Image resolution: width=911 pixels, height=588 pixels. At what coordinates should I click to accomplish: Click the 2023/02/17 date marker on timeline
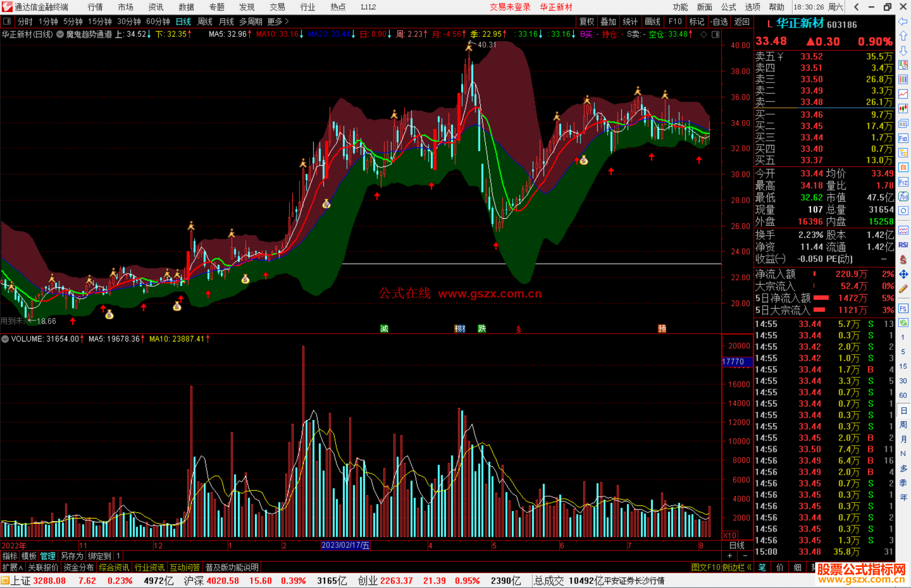coord(345,545)
